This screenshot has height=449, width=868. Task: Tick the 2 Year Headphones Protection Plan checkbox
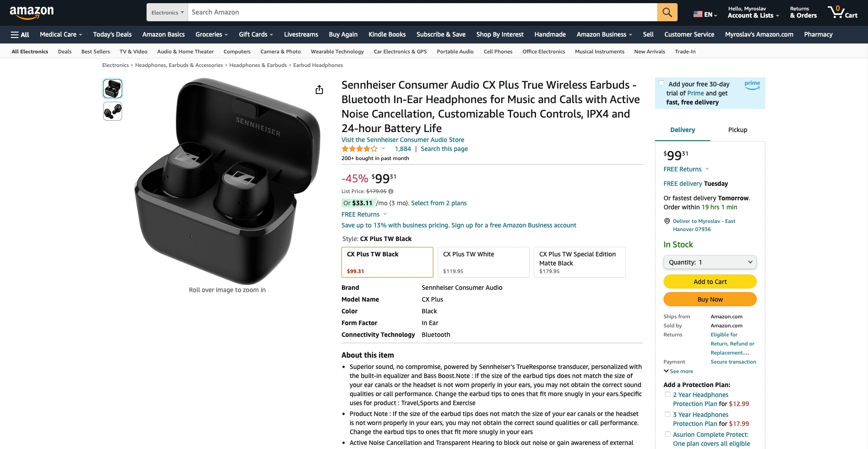[x=667, y=394]
